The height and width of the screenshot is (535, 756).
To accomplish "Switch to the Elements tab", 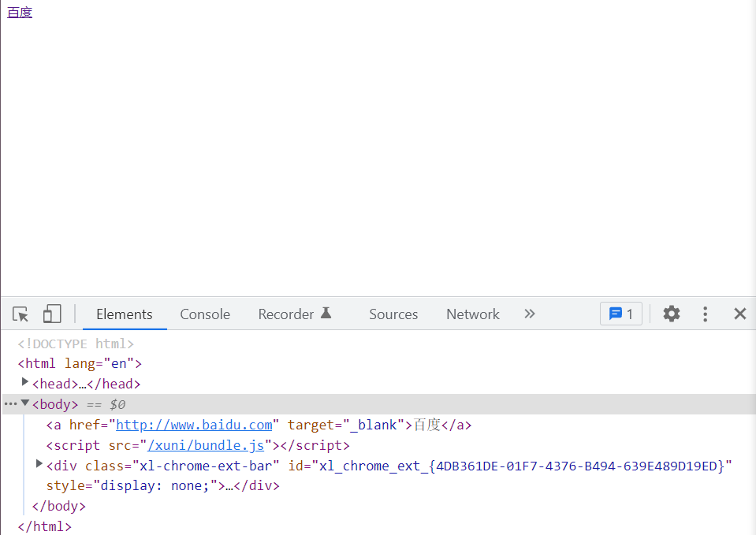I will 125,314.
